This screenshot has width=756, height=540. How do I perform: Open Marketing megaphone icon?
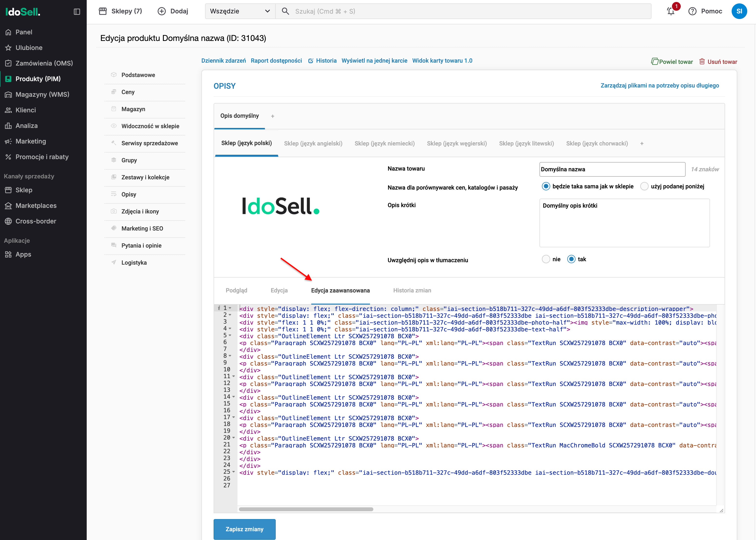pyautogui.click(x=8, y=141)
